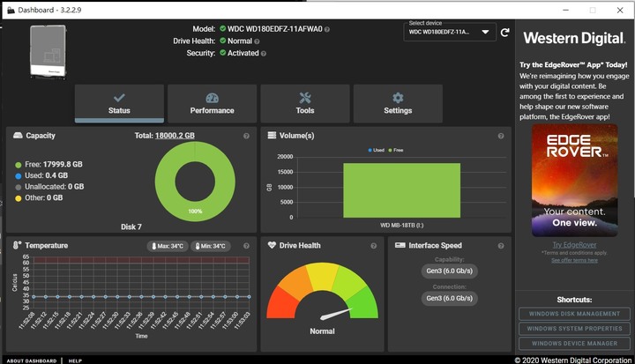The image size is (635, 364).
Task: Click the green WD MB-18TB volume bar
Action: pos(402,190)
